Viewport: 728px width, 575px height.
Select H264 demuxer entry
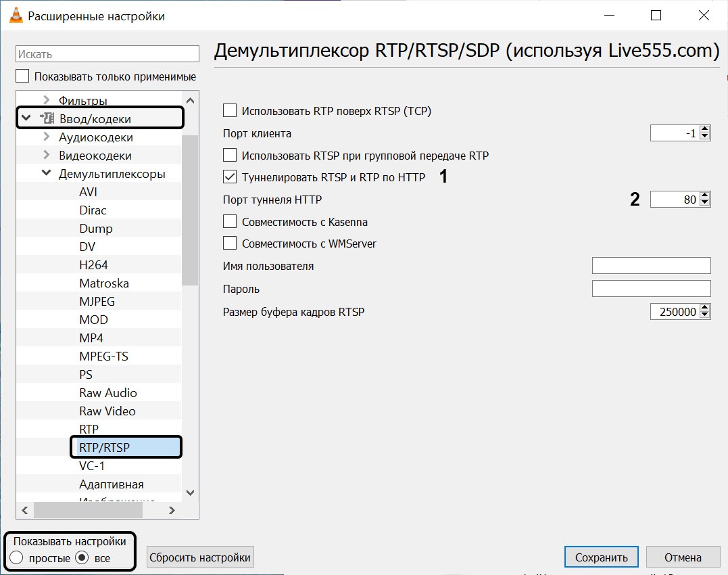pos(93,264)
